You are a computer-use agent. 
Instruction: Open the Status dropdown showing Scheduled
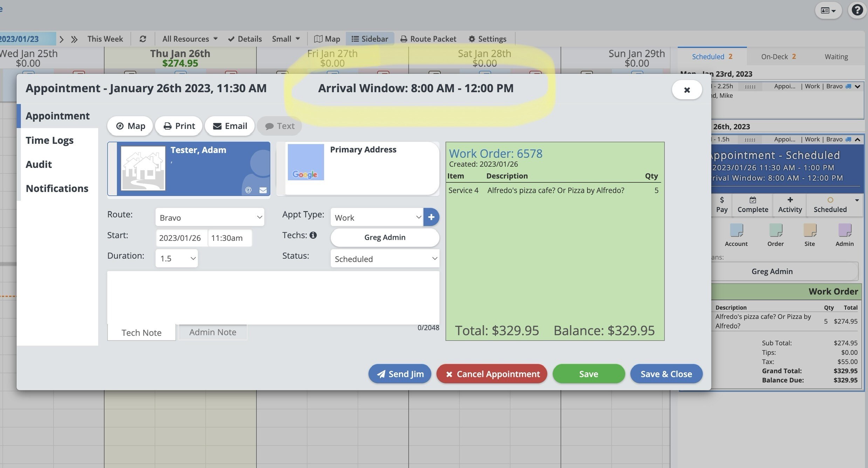point(385,259)
